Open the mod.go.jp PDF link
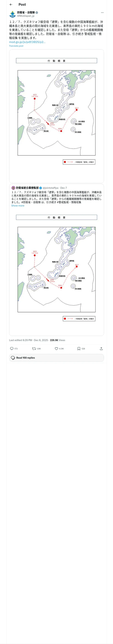113x644 pixels. coord(27,42)
